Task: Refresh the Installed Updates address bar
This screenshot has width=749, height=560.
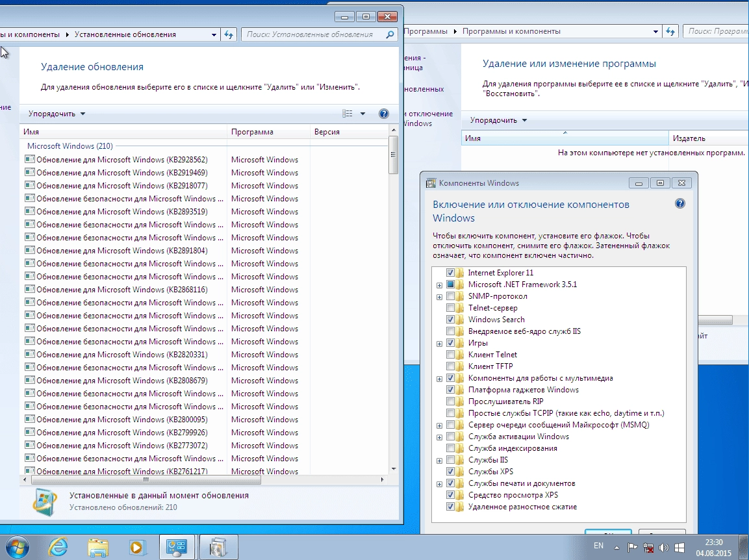Action: pos(229,34)
